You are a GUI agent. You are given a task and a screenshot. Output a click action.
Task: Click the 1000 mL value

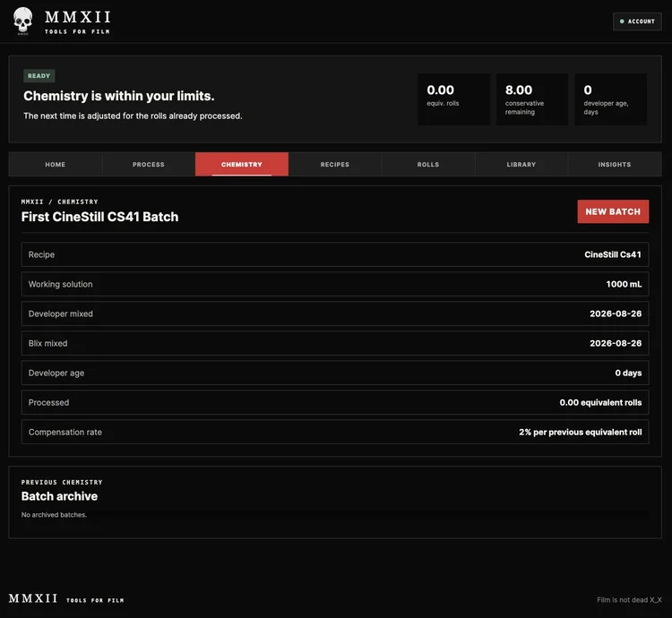(x=624, y=284)
